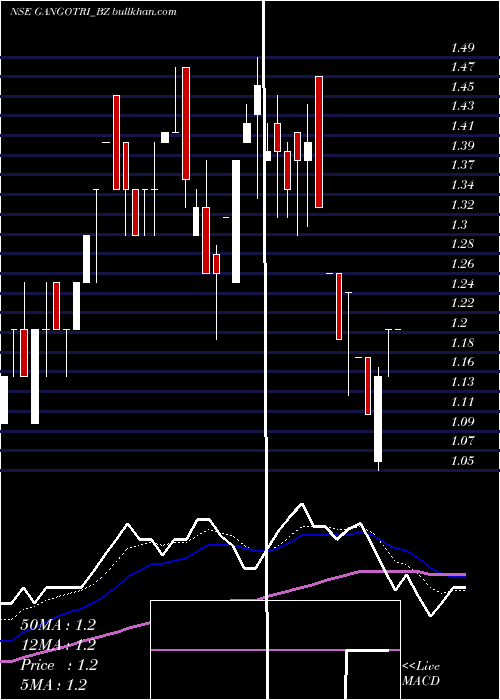This screenshot has width=500, height=700.
Task: Click the 5MA : 1.2 legend text
Action: [53, 685]
